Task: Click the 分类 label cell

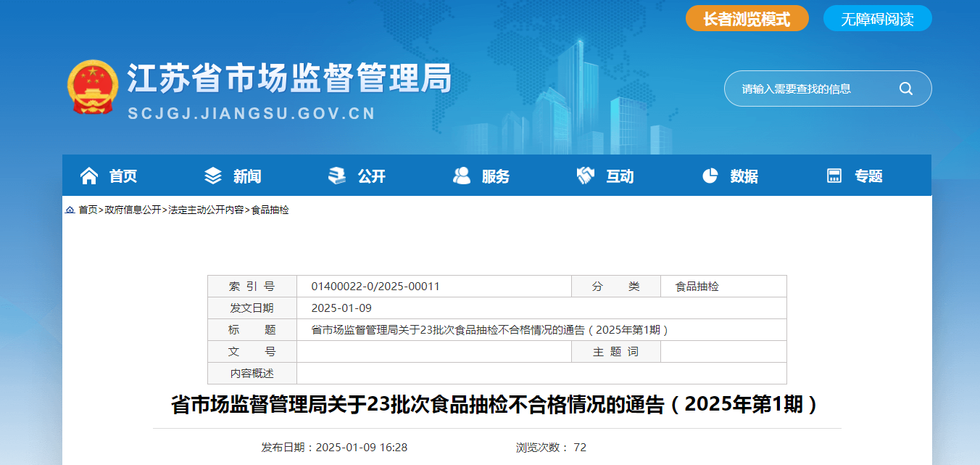Action: coord(616,287)
